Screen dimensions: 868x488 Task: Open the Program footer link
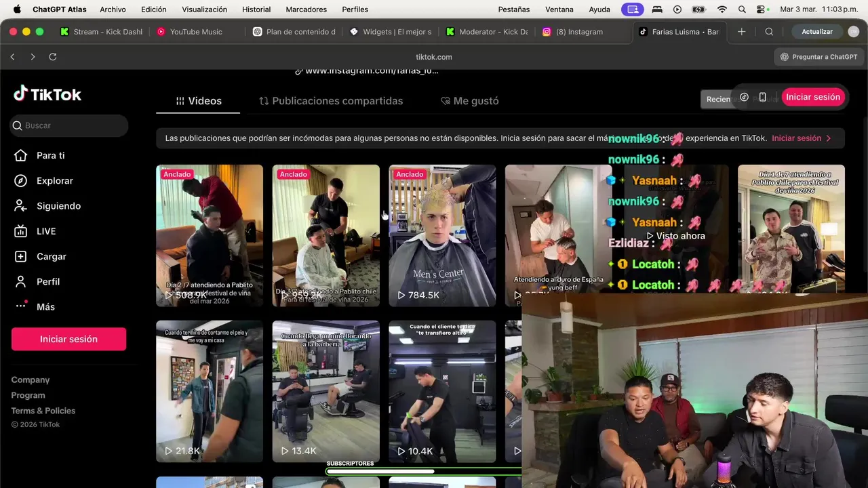(28, 395)
